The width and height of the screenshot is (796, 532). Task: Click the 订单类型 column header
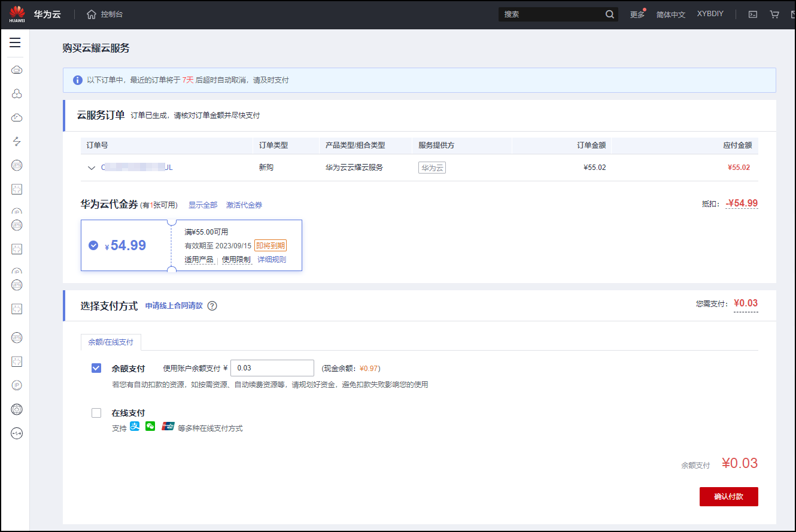tap(274, 145)
